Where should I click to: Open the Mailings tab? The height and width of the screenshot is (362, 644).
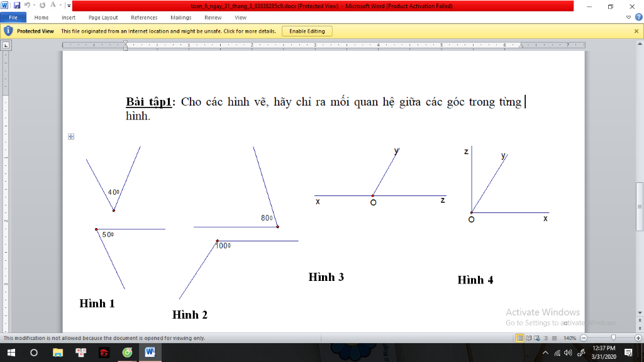pos(180,18)
